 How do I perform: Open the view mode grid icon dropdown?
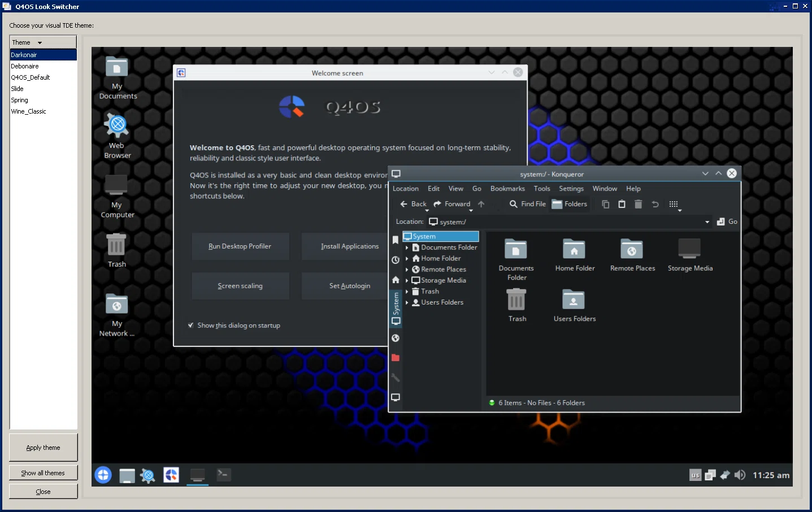(x=675, y=205)
